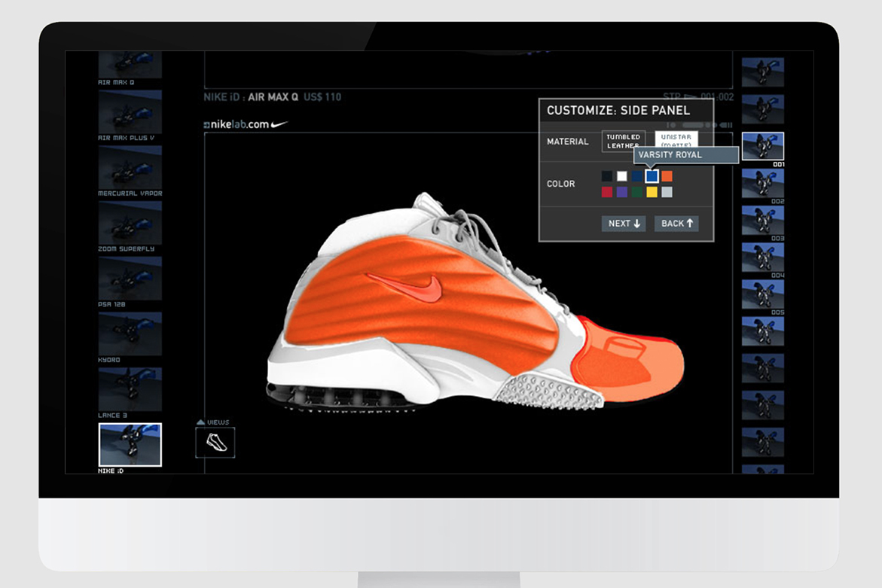This screenshot has height=588, width=882.
Task: Select the highlighted NIKE iD thumbnail
Action: (130, 445)
